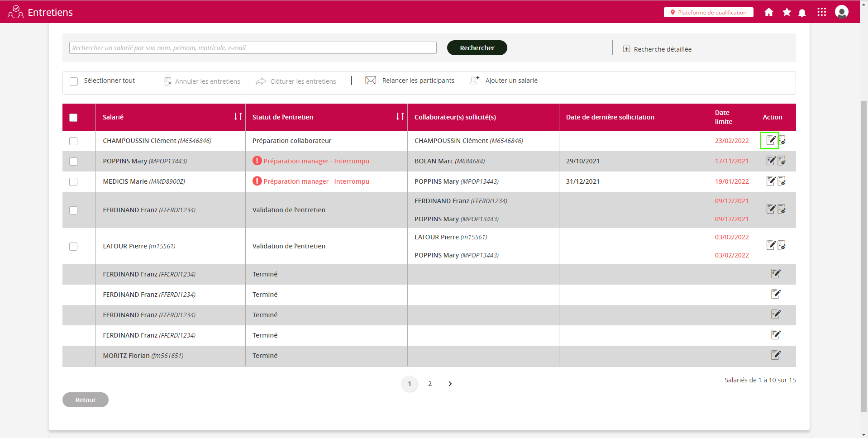Click the page vertical scrollbar

(x=863, y=253)
